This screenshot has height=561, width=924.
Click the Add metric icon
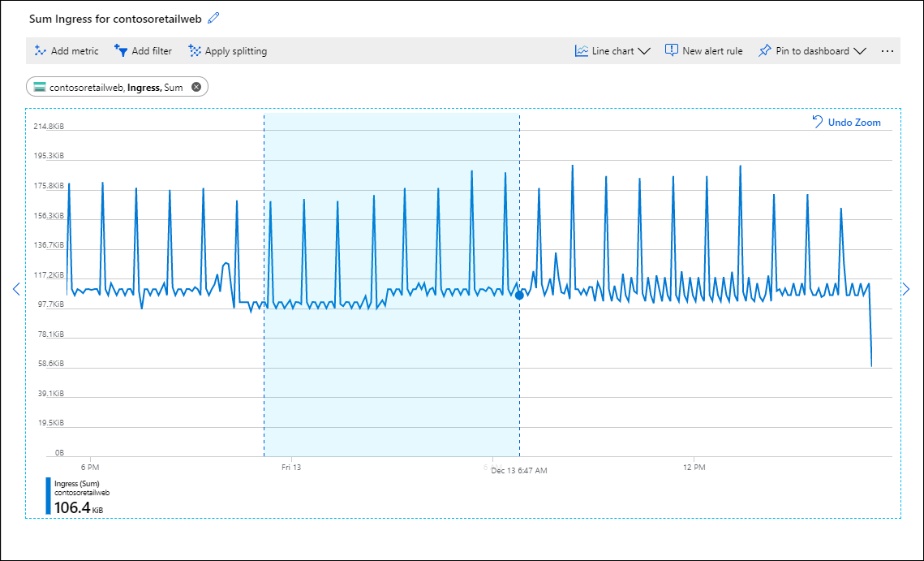(41, 50)
